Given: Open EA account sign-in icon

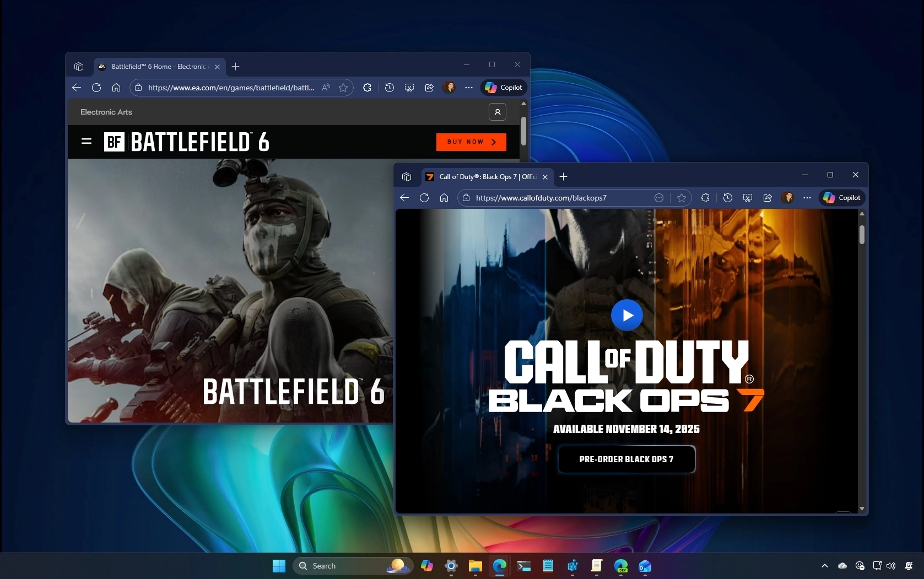Looking at the screenshot, I should click(498, 112).
